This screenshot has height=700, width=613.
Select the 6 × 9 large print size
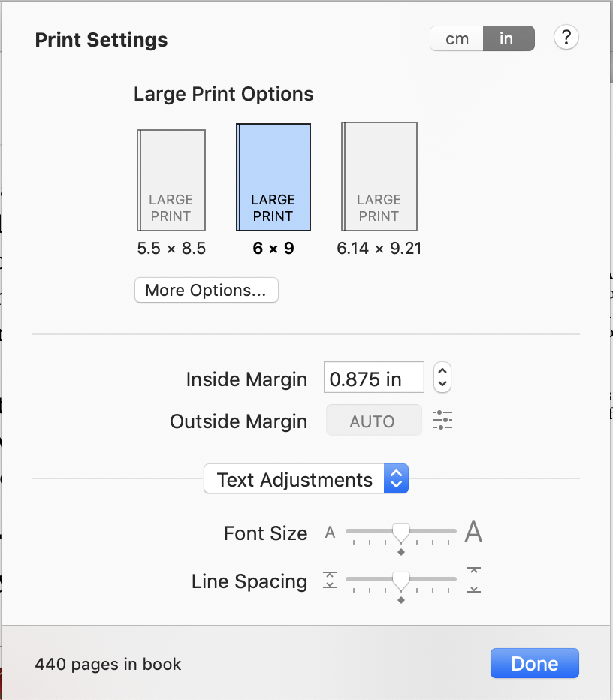(x=273, y=178)
